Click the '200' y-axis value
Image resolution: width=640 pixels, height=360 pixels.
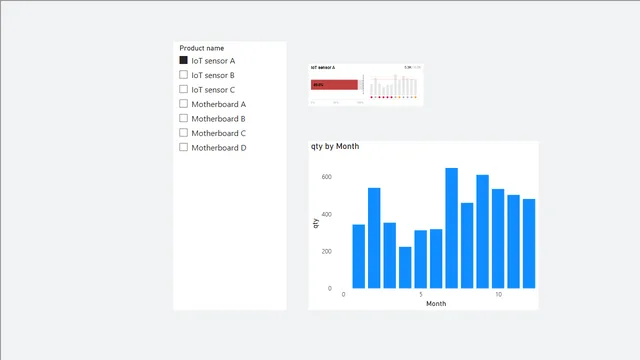(327, 251)
